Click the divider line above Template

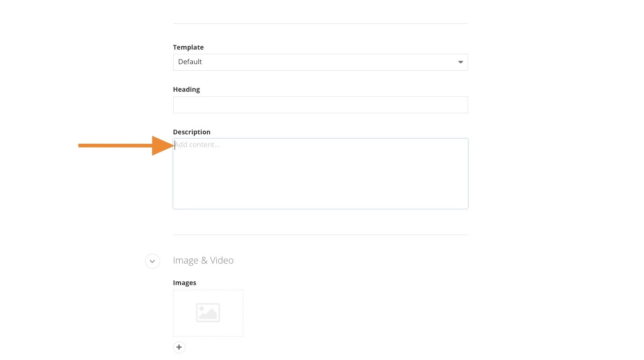pos(320,23)
